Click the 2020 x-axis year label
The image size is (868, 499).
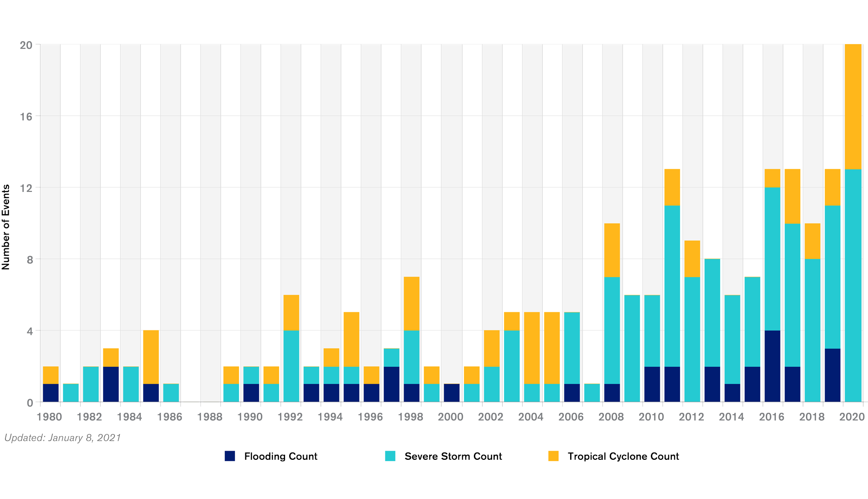point(852,417)
